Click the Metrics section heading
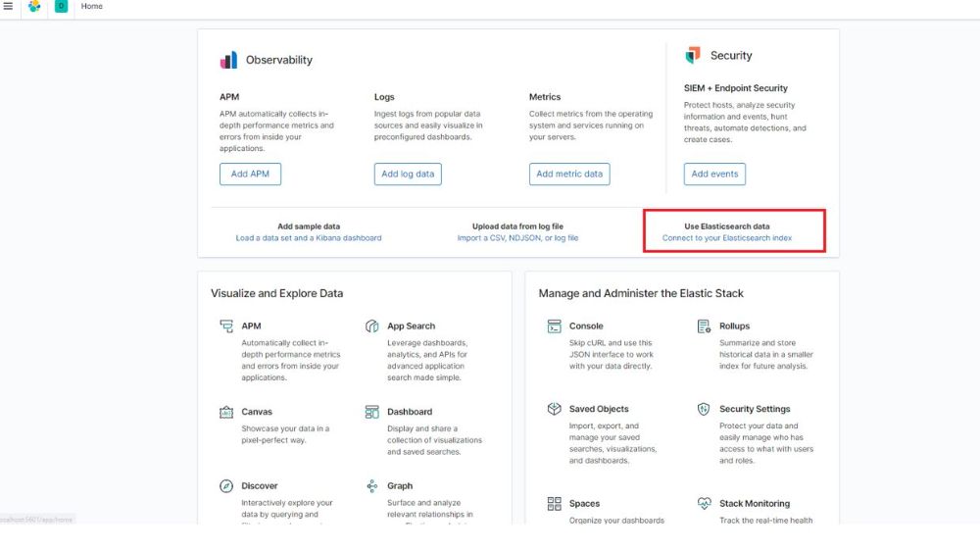The width and height of the screenshot is (980, 551). pos(545,97)
